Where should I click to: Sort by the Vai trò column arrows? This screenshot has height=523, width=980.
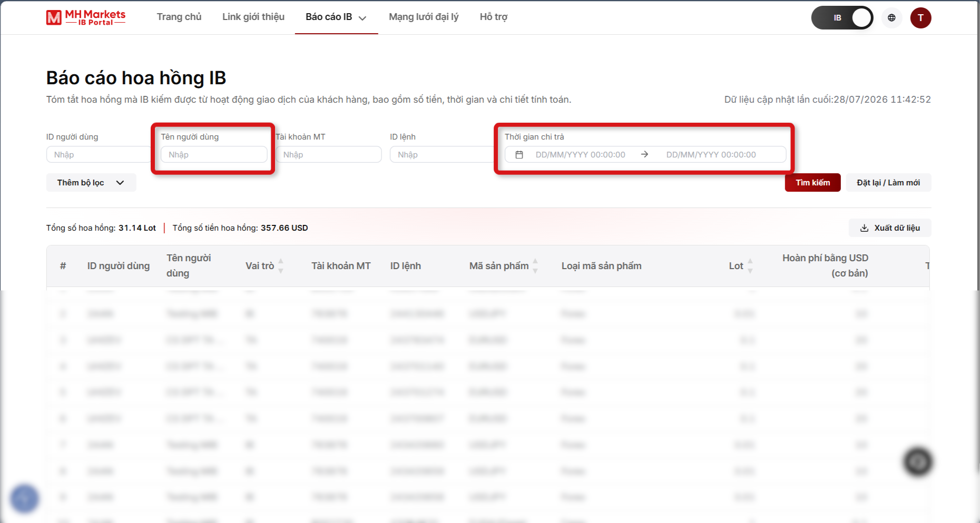[x=281, y=266]
